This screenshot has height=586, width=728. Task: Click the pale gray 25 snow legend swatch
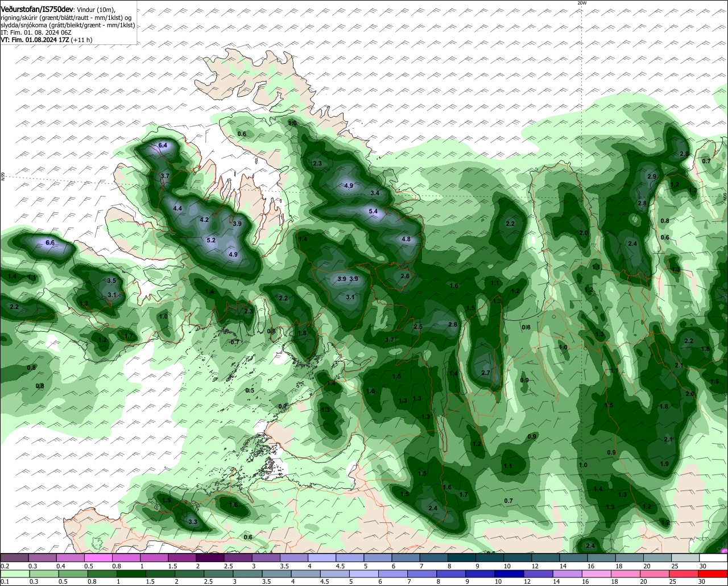(685, 558)
